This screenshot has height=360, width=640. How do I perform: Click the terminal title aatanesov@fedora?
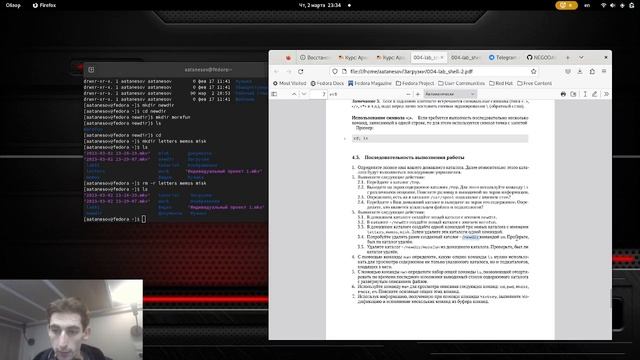208,70
